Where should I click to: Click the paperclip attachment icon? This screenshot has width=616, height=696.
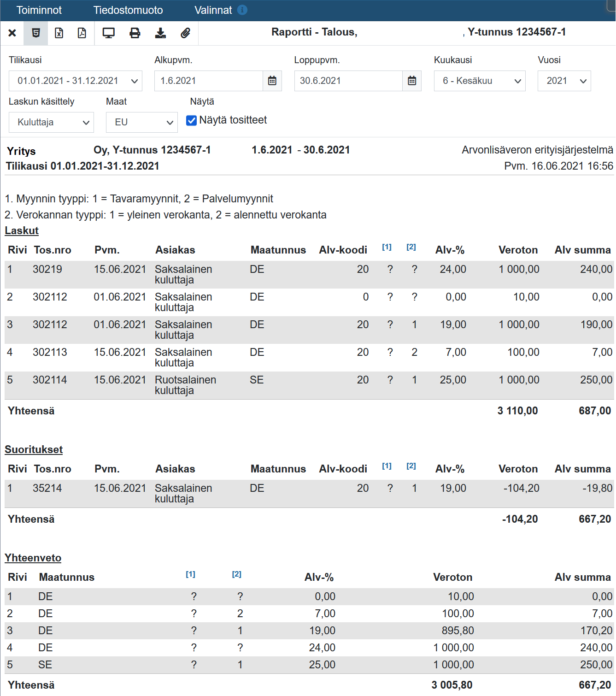(185, 33)
